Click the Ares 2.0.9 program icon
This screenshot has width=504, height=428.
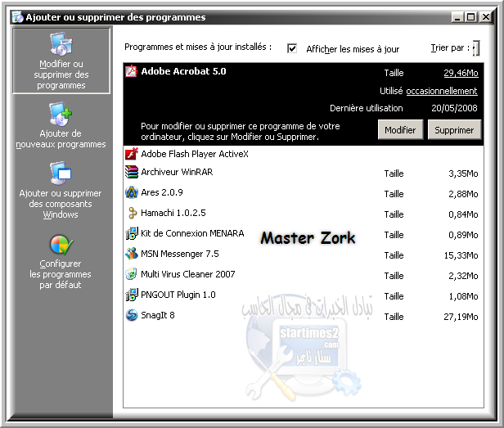point(131,192)
